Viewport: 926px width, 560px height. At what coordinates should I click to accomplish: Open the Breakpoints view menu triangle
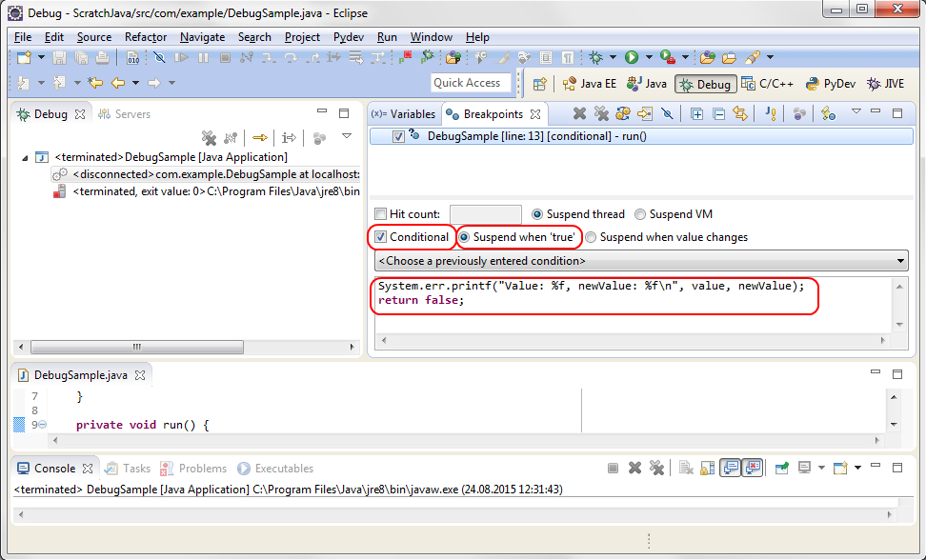(x=856, y=111)
